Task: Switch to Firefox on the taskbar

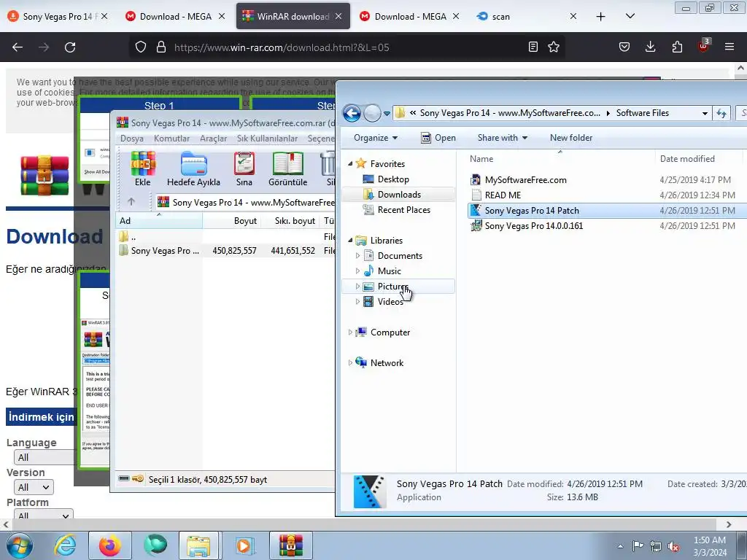Action: coord(110,545)
